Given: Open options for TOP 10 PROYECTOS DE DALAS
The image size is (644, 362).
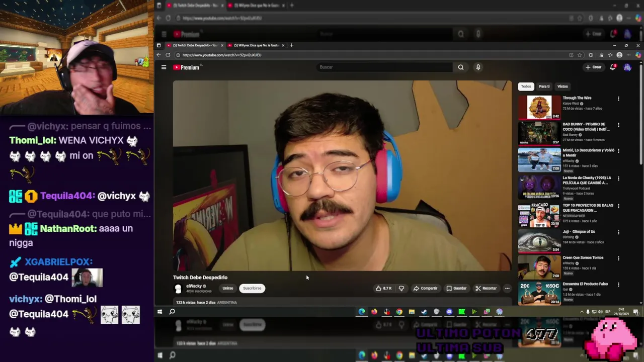Looking at the screenshot, I should click(618, 206).
